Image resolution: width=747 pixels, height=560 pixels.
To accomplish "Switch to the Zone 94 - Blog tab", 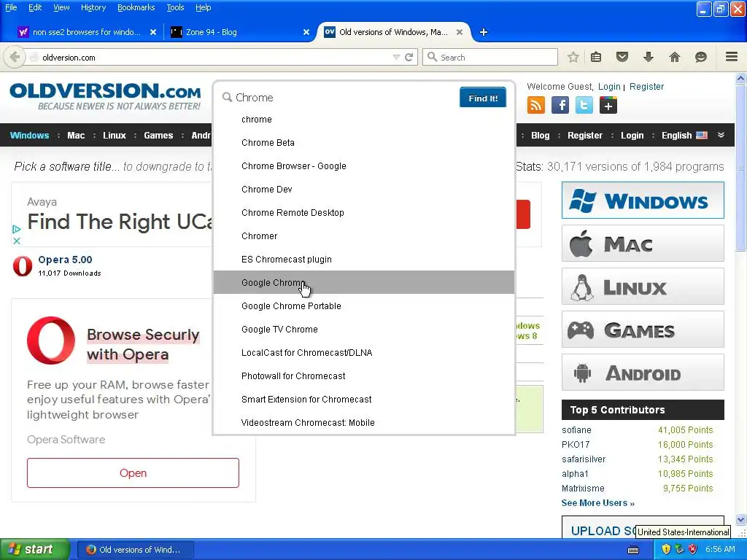I will coord(239,32).
